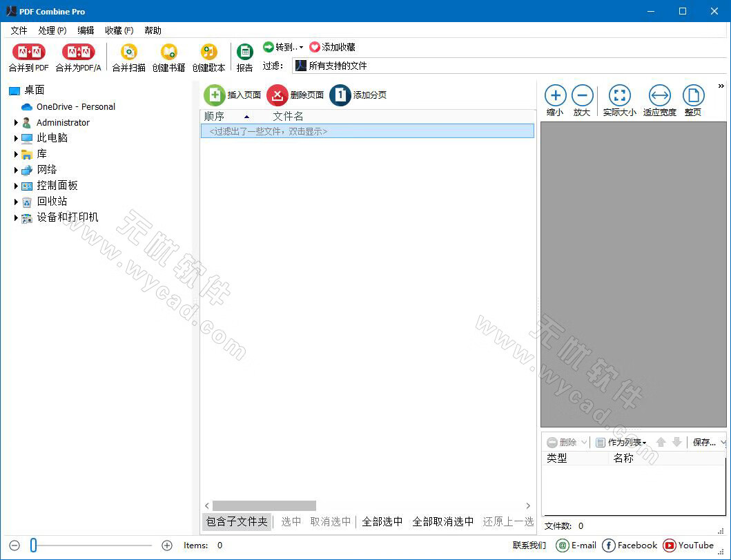Open the 处理 menu
731x560 pixels.
point(51,30)
